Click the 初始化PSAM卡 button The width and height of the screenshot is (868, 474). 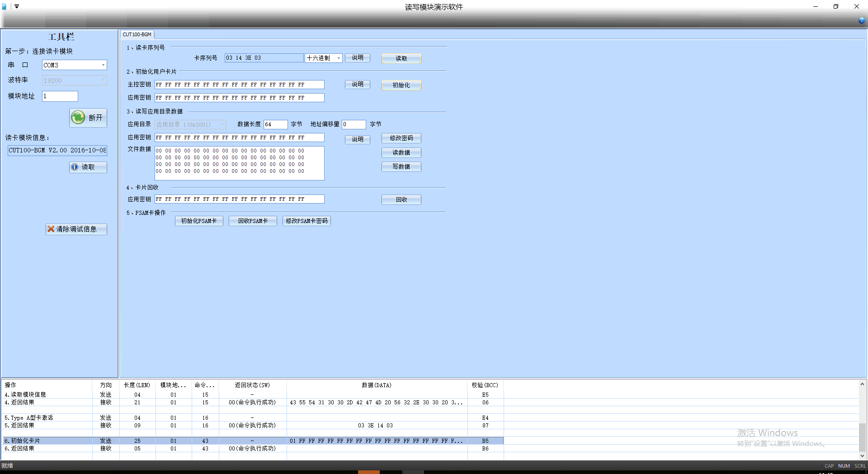pos(199,221)
